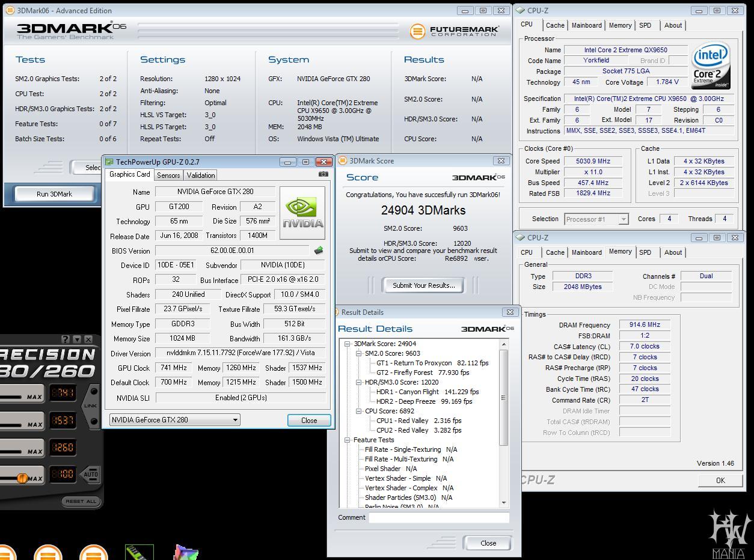Close GPU-Z with the Close button
This screenshot has width=754, height=560.
pyautogui.click(x=309, y=420)
